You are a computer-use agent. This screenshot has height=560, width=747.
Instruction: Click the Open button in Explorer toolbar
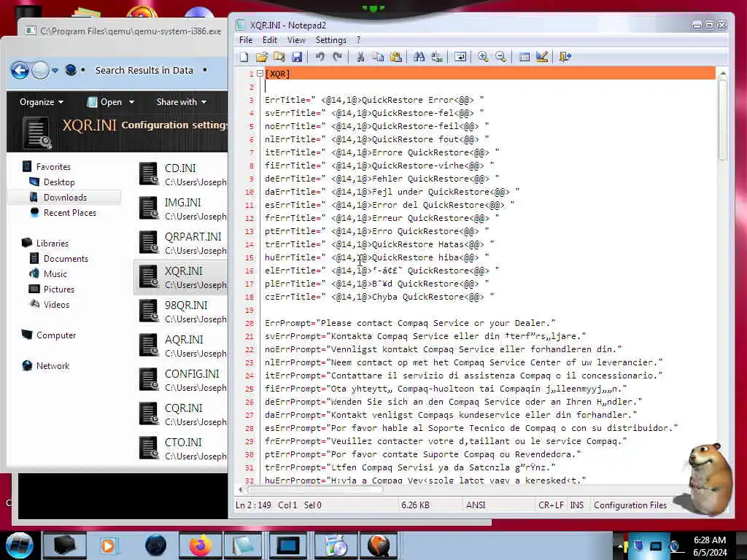[105, 102]
